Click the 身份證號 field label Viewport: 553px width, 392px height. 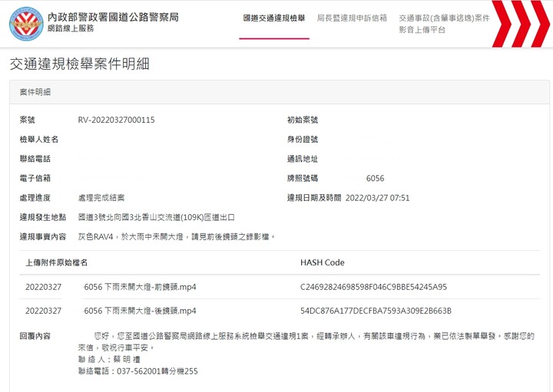click(303, 140)
